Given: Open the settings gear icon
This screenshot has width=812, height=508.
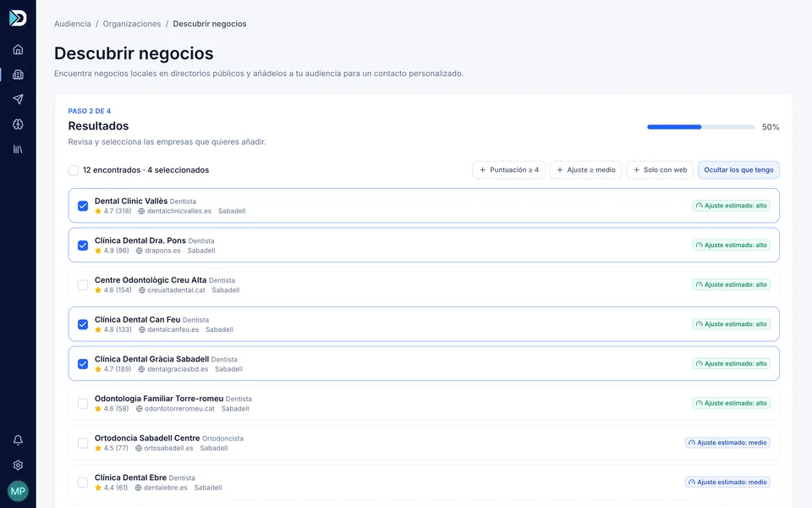Looking at the screenshot, I should coord(18,465).
